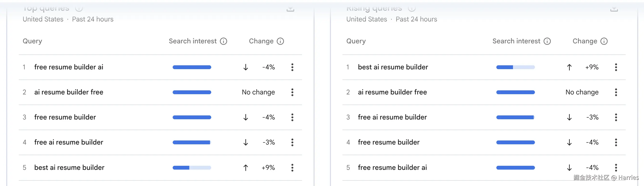Click Change info icon in Top queries
The width and height of the screenshot is (644, 186).
click(280, 41)
